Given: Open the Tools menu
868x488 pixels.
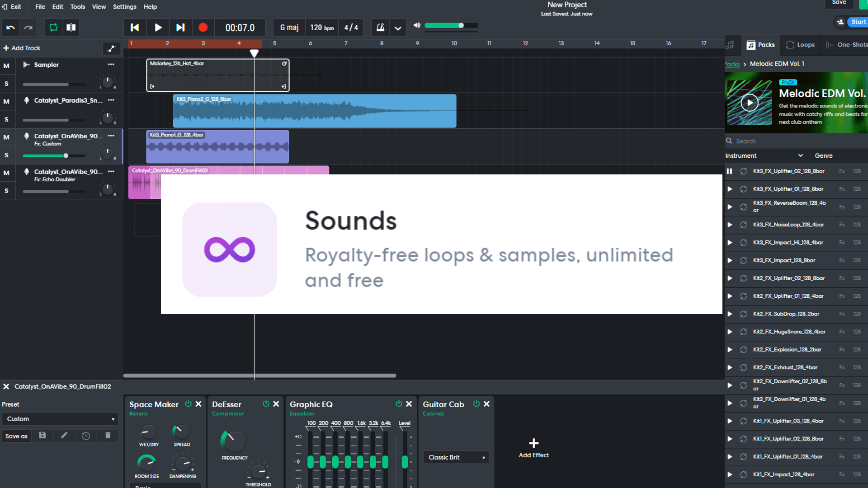Looking at the screenshot, I should click(x=77, y=7).
